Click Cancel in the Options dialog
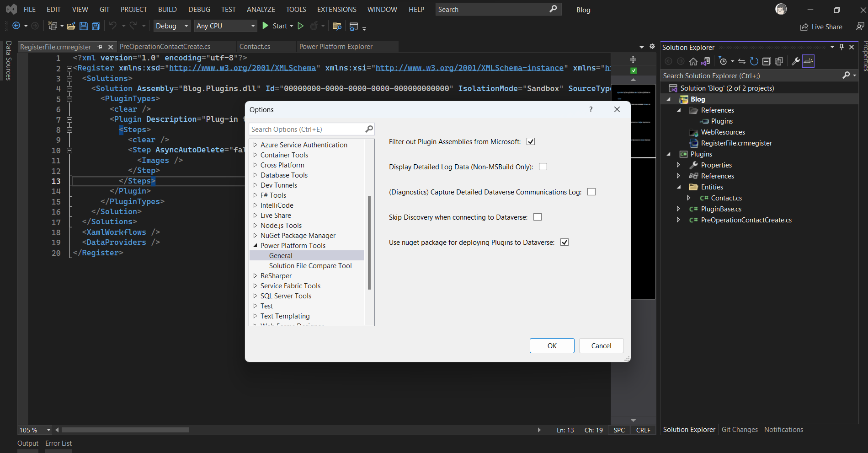This screenshot has width=868, height=453. click(x=601, y=346)
